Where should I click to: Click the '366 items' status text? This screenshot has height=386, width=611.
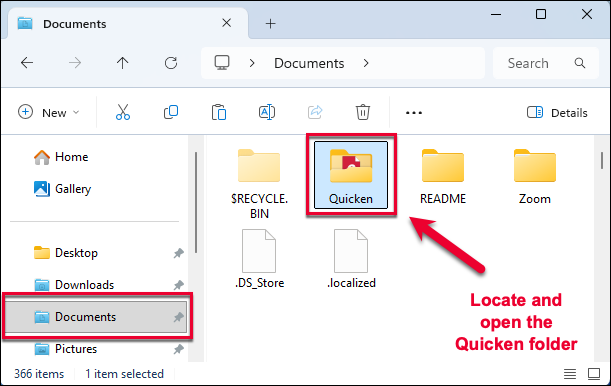[x=39, y=374]
